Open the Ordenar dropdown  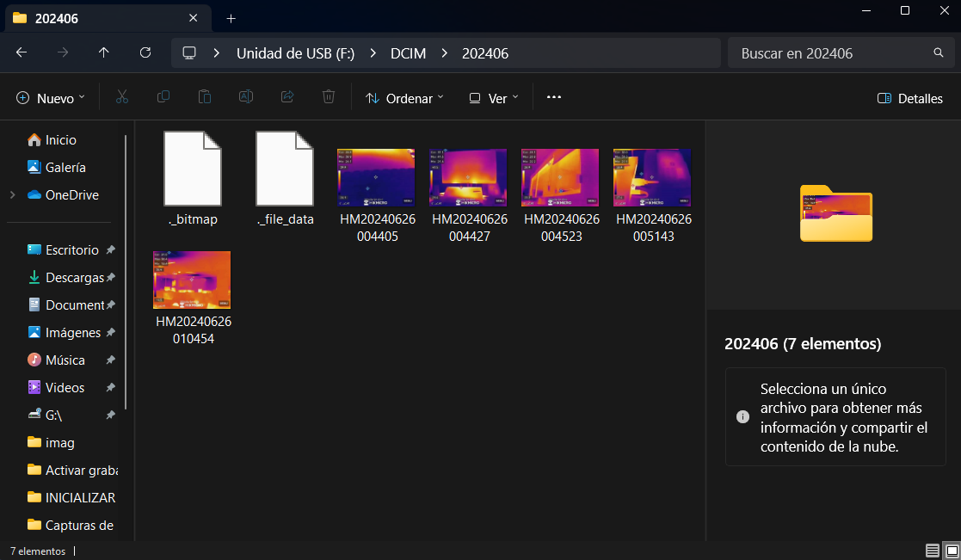tap(404, 98)
